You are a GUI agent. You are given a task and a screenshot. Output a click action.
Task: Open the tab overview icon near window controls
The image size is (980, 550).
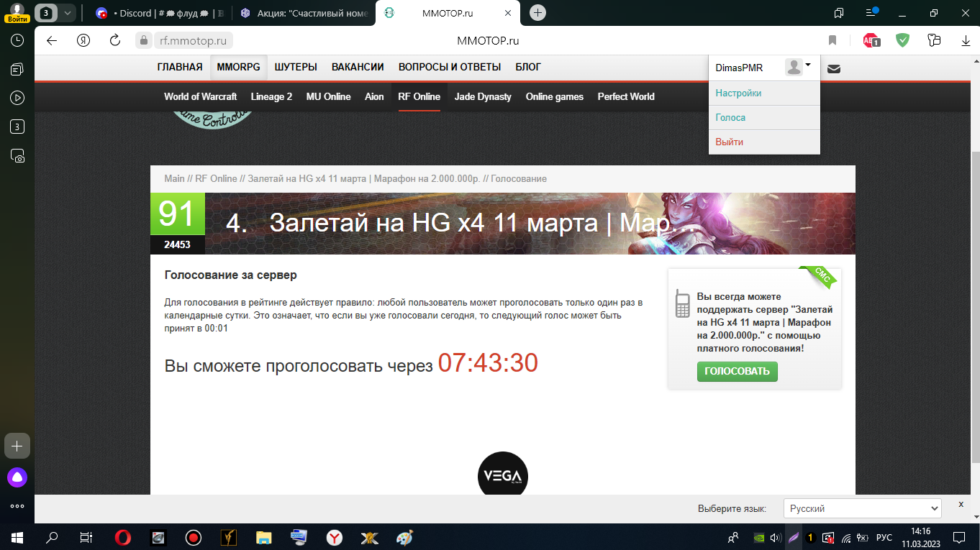tap(839, 13)
